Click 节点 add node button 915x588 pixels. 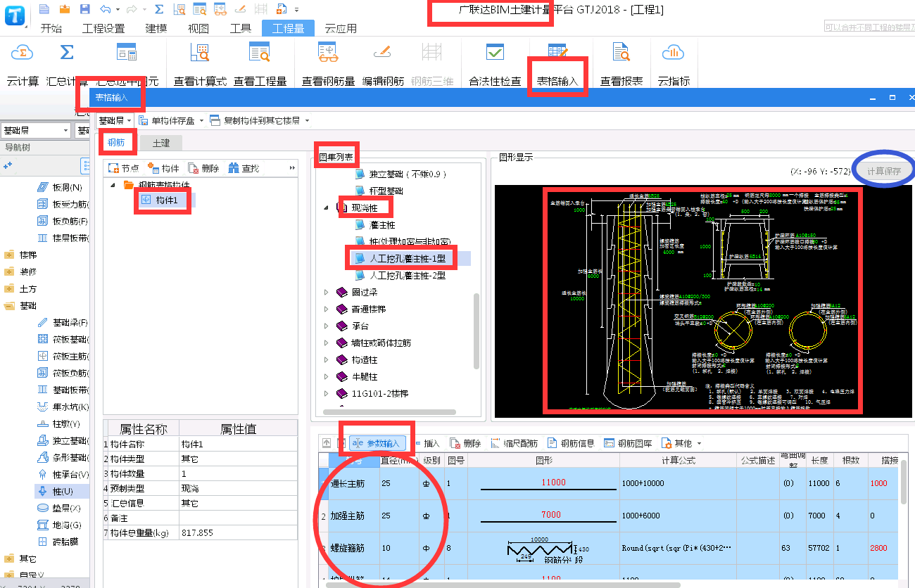123,168
